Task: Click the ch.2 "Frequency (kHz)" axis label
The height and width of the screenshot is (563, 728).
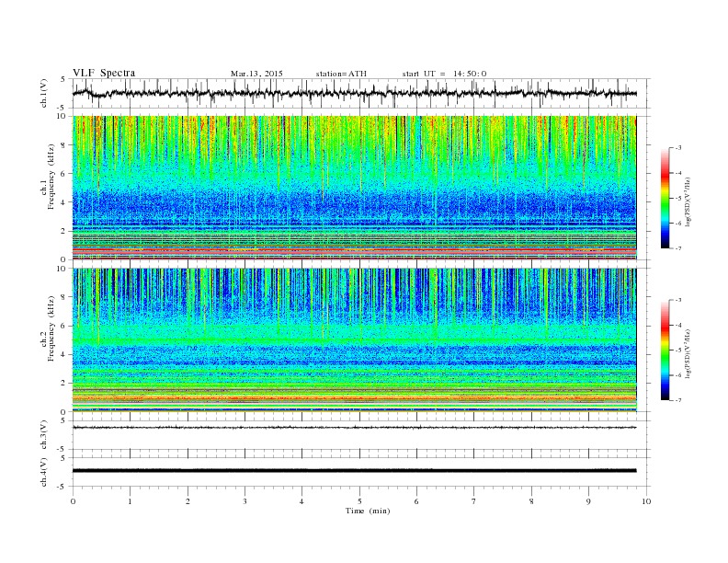Action: (x=51, y=327)
